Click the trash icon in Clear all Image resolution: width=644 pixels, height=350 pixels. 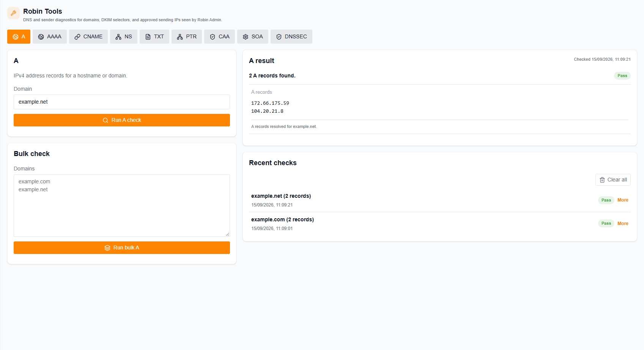click(x=602, y=180)
